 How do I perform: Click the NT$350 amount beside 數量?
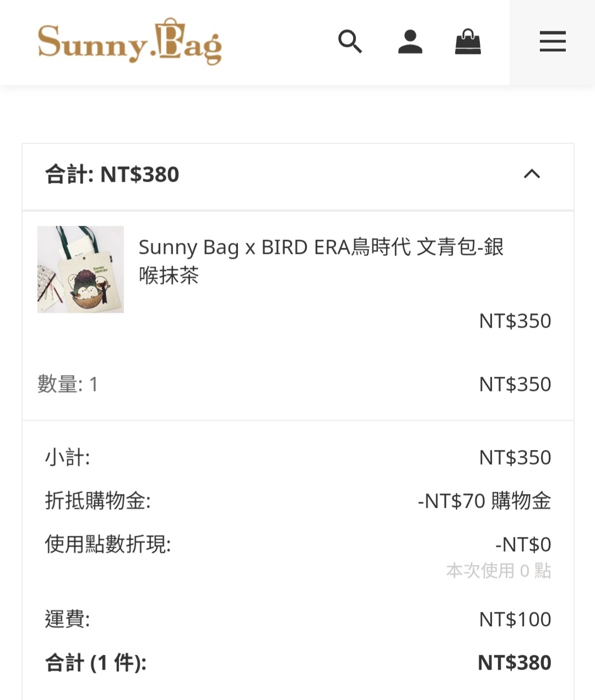pyautogui.click(x=515, y=384)
